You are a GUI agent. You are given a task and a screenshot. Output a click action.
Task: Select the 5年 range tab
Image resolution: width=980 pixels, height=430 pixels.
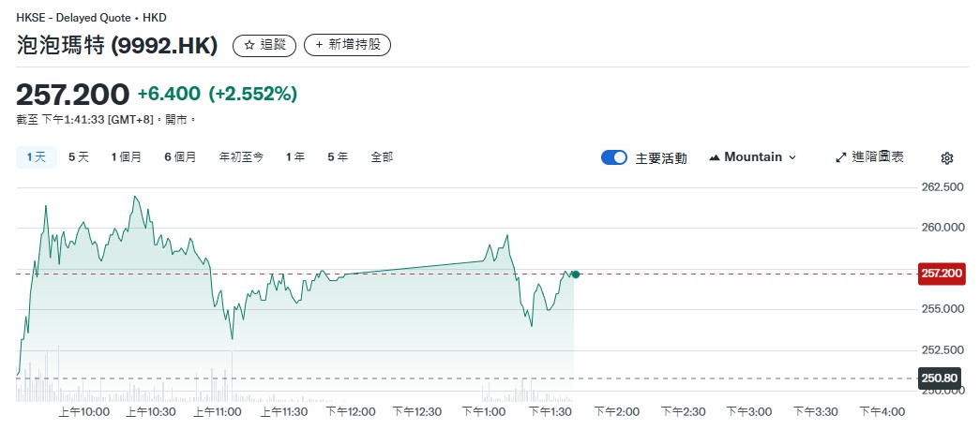pyautogui.click(x=338, y=157)
